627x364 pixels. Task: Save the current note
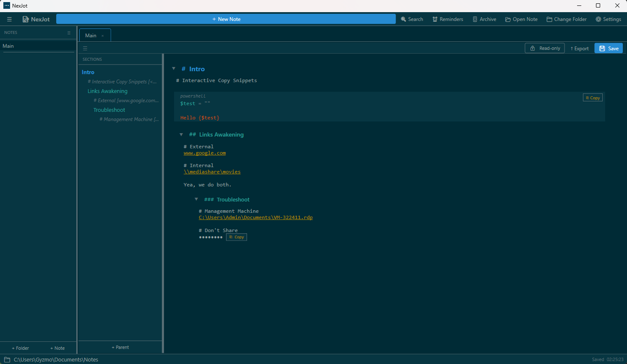coord(609,48)
